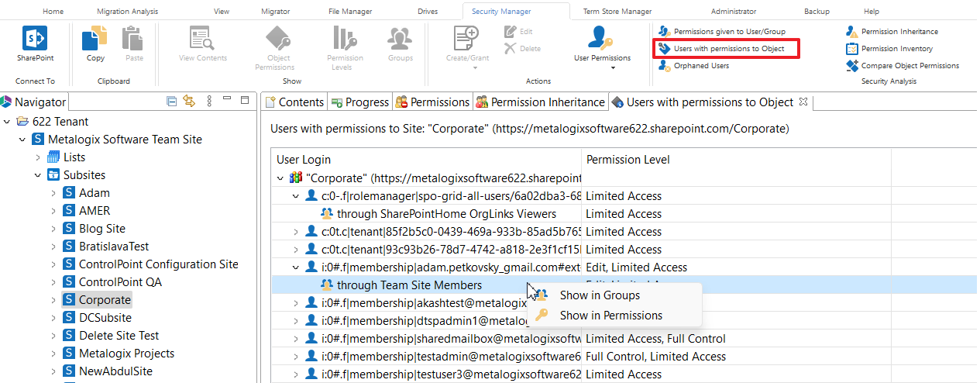Expand the akashtest@metalogix membership row
Screen dimensions: 980x383
point(296,302)
